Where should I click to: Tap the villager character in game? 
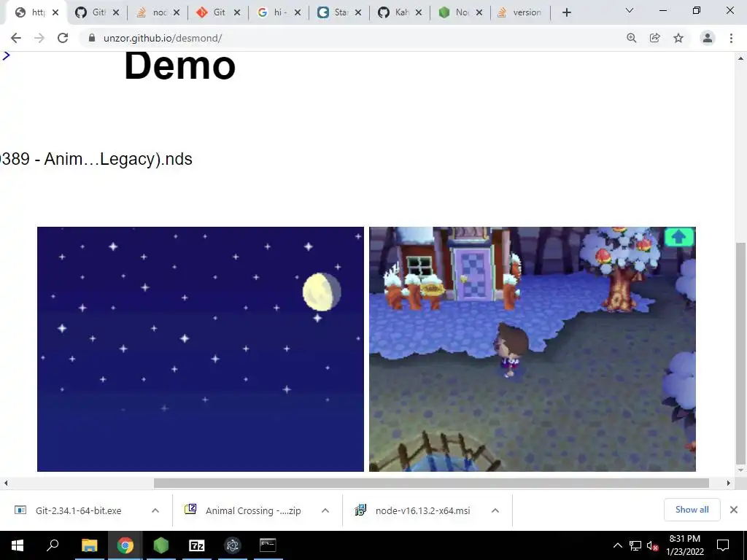(511, 349)
